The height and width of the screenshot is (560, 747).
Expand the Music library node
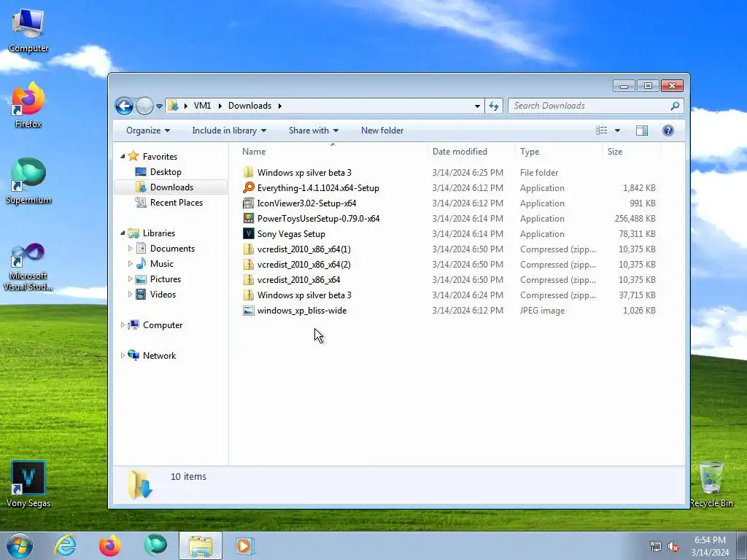tap(130, 263)
